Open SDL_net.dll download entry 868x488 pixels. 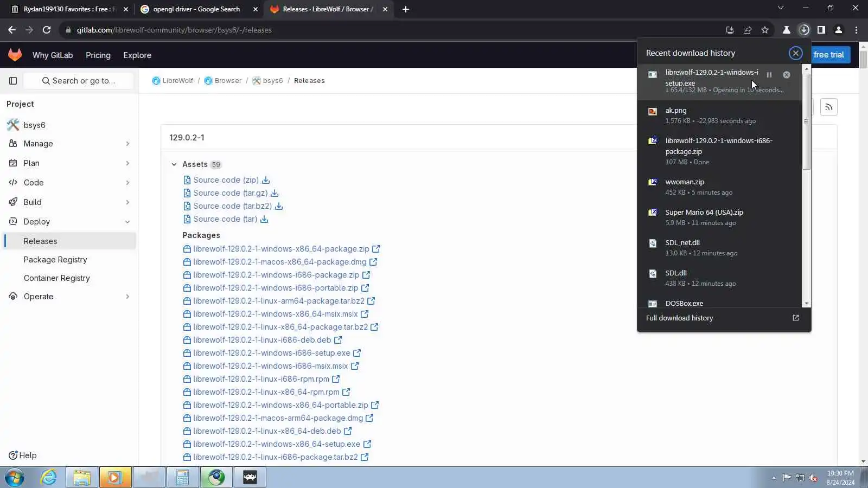click(719, 248)
